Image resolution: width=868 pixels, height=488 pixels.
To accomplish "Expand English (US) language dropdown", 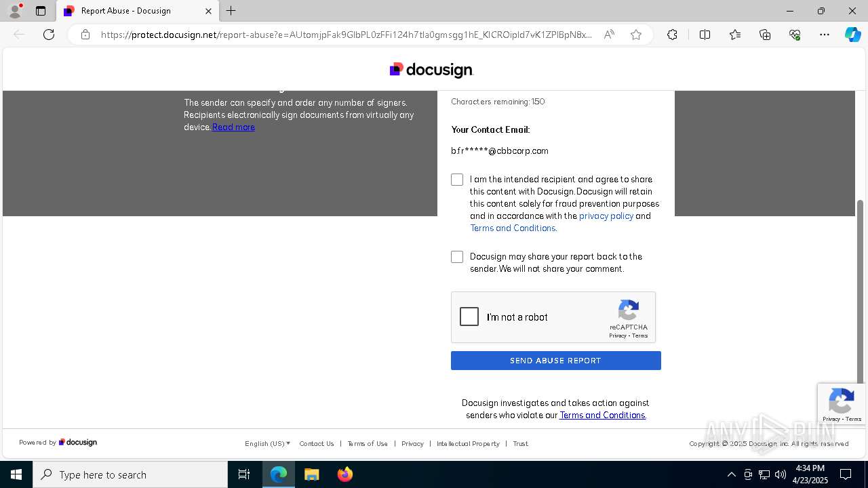I will pyautogui.click(x=267, y=443).
